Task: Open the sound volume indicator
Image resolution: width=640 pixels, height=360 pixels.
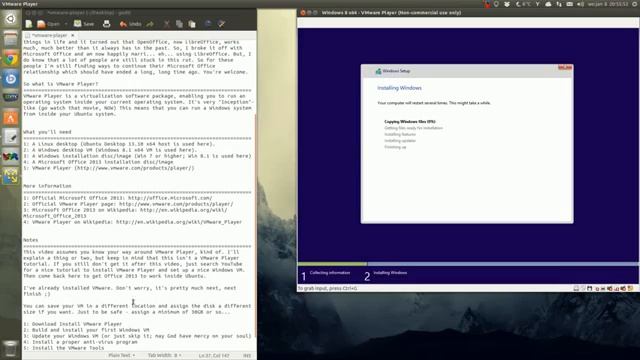Action: tap(580, 4)
